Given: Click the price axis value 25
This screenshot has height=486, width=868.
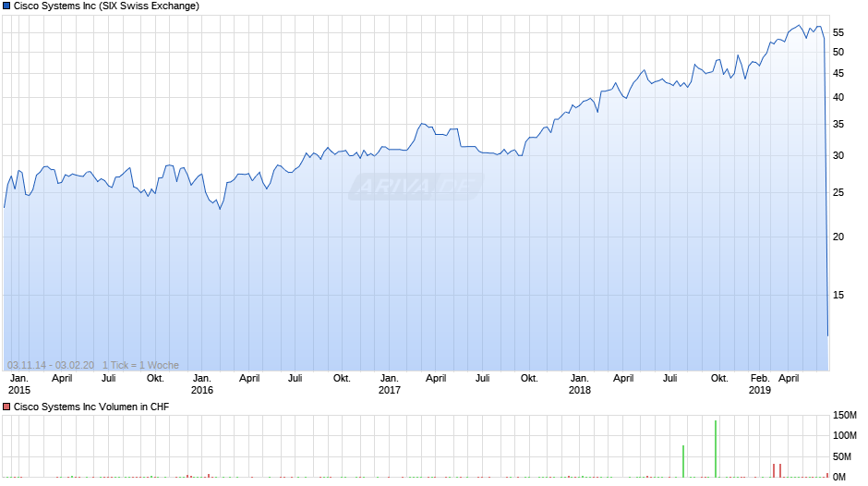Looking at the screenshot, I should [838, 192].
